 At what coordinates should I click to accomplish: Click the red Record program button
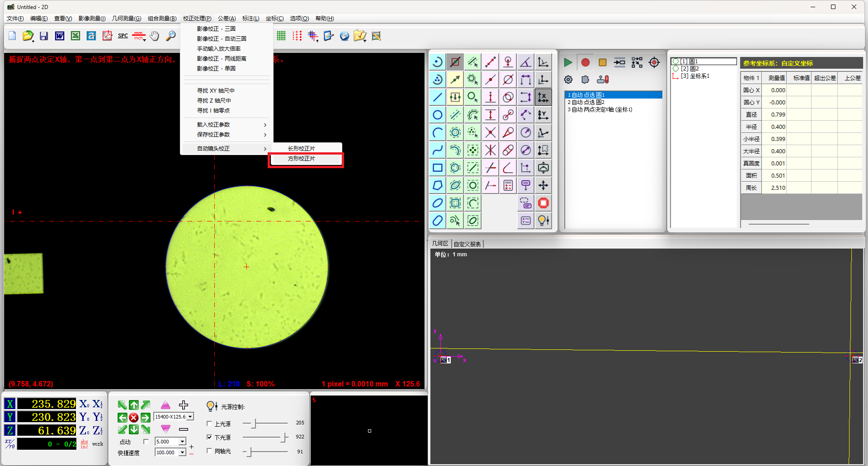(x=585, y=62)
